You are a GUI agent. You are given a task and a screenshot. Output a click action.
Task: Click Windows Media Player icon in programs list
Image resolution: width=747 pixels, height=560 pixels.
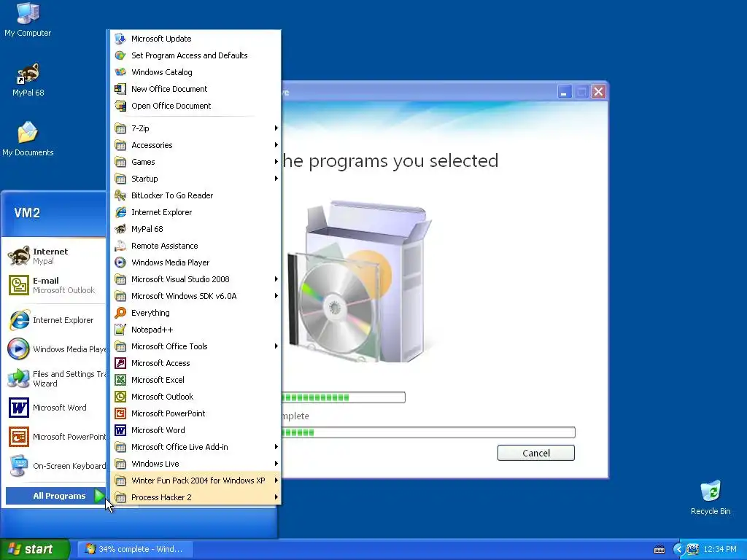(x=120, y=262)
